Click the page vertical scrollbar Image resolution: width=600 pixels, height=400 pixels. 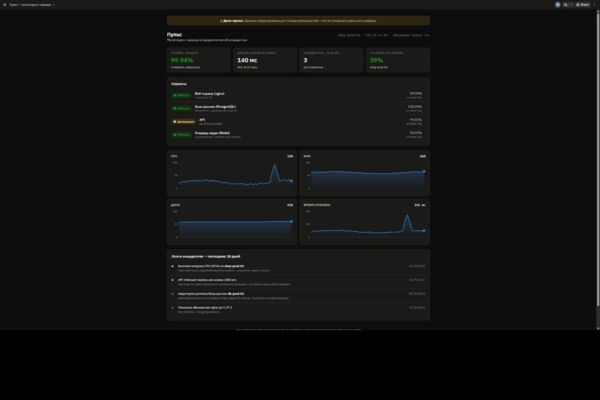[598, 159]
